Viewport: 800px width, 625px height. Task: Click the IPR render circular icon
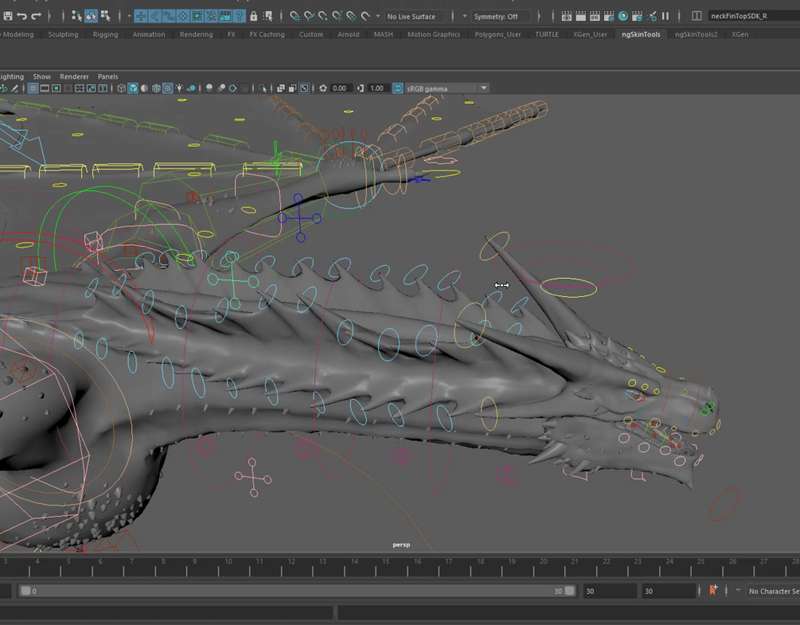[623, 16]
